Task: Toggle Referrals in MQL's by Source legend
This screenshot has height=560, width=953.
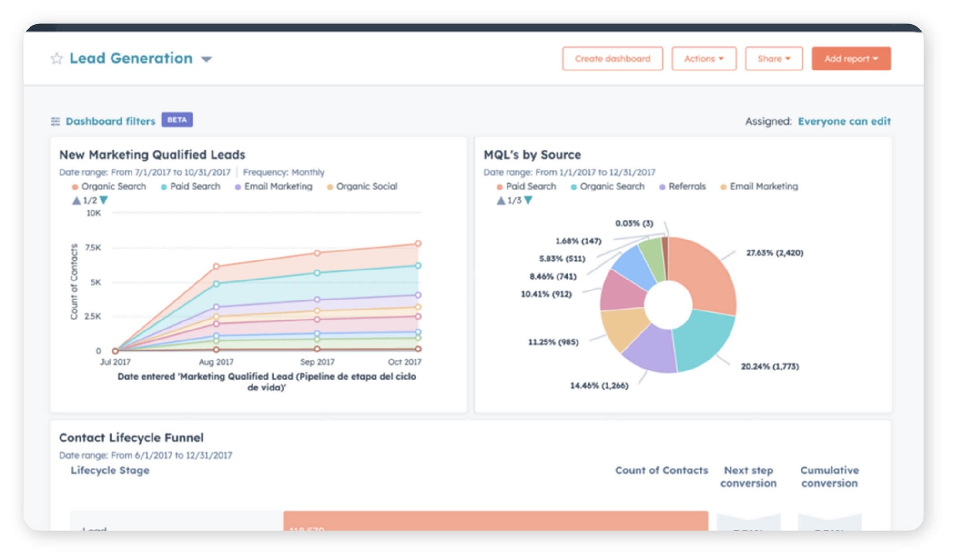Action: 682,186
